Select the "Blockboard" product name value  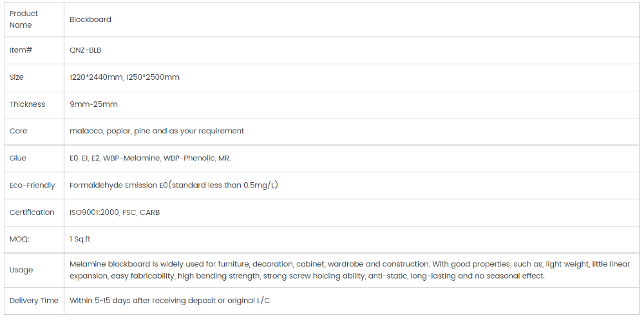[90, 19]
